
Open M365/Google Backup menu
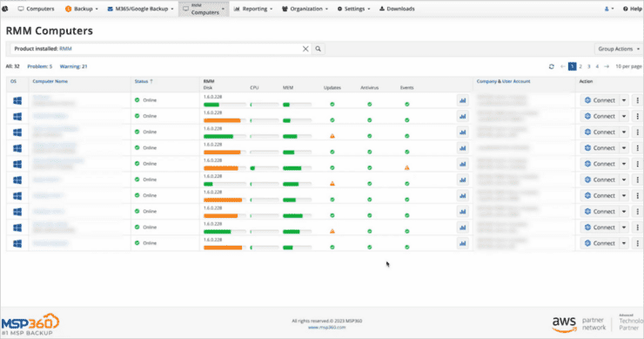140,9
